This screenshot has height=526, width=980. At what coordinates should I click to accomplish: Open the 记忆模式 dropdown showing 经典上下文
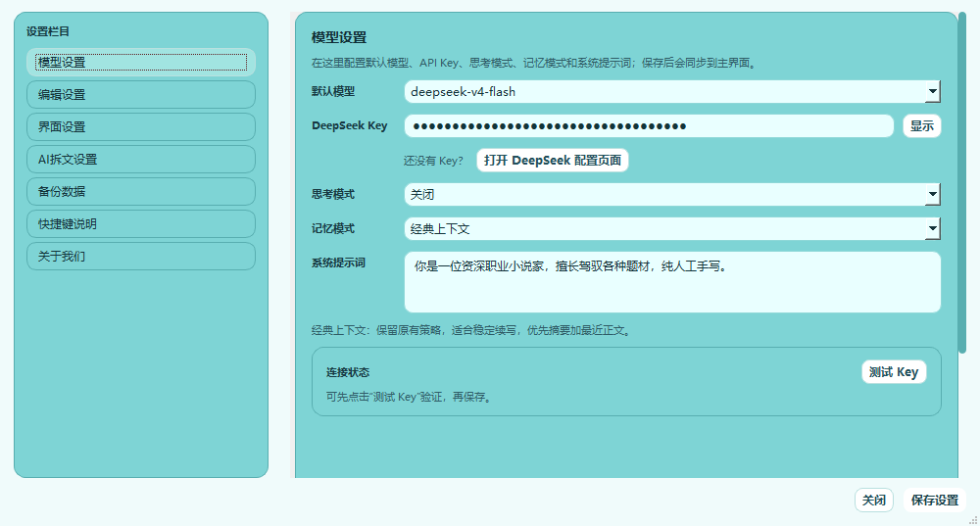point(672,228)
